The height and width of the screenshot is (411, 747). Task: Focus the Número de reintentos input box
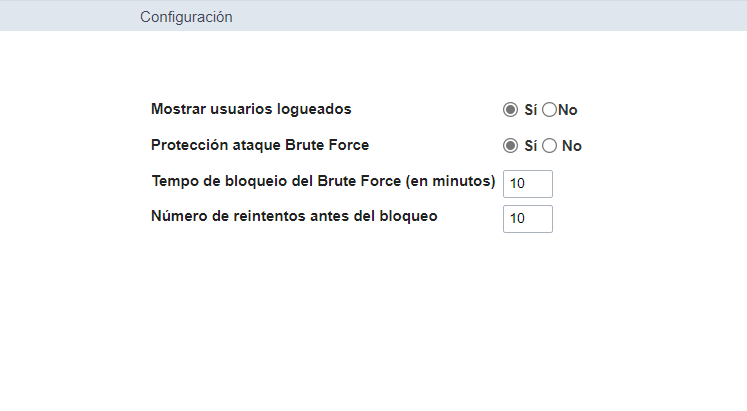527,218
